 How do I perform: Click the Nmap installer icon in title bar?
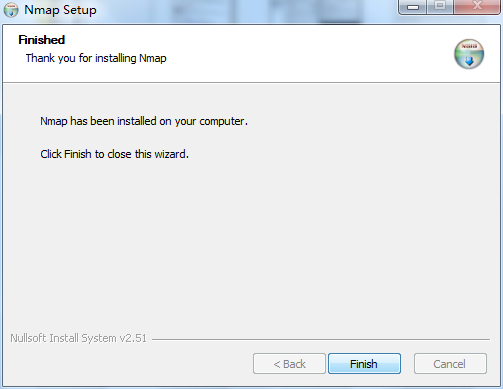11,10
